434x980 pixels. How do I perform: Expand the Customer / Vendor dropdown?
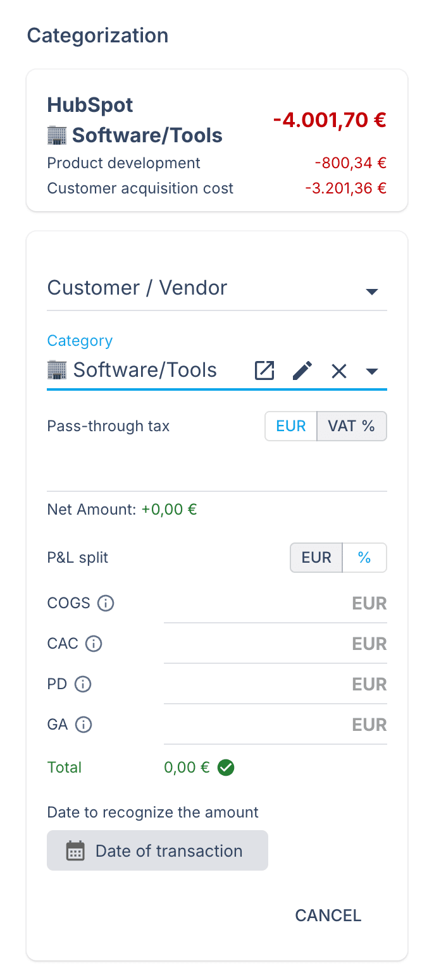pyautogui.click(x=372, y=291)
